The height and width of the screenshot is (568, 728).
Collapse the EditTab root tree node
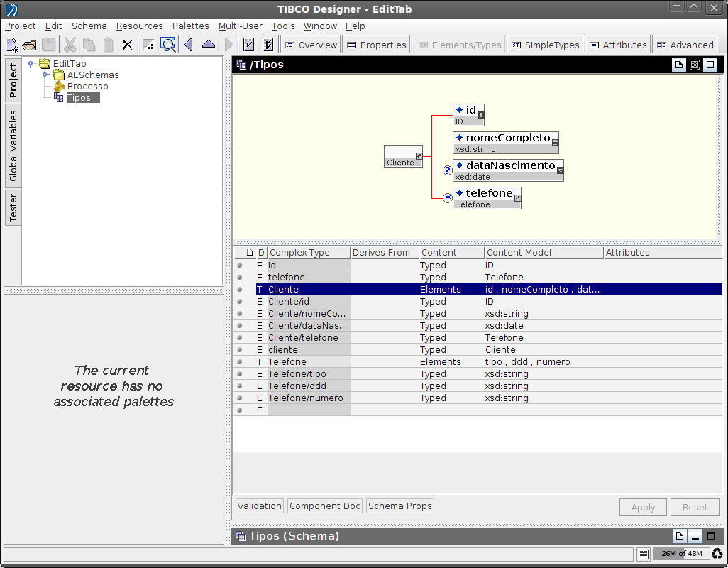(31, 63)
